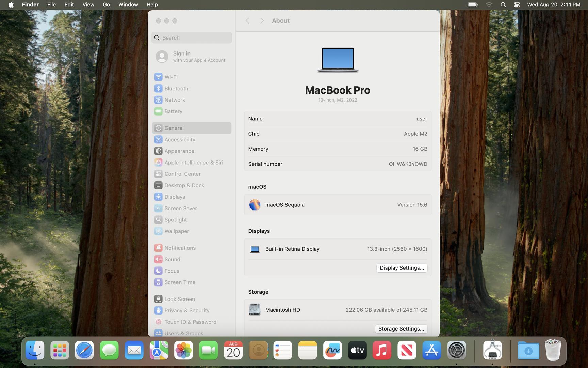This screenshot has width=588, height=368.
Task: Open Wi-Fi settings in sidebar
Action: coord(192,77)
